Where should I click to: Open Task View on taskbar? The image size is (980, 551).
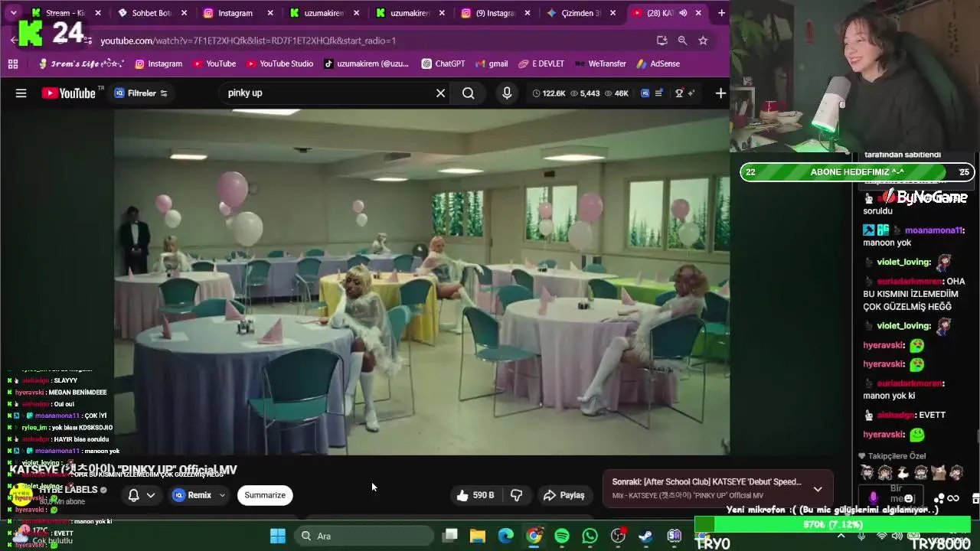coord(450,536)
